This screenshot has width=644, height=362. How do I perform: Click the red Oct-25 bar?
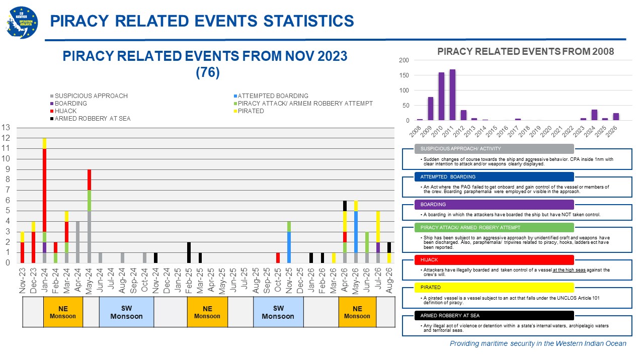(x=278, y=258)
